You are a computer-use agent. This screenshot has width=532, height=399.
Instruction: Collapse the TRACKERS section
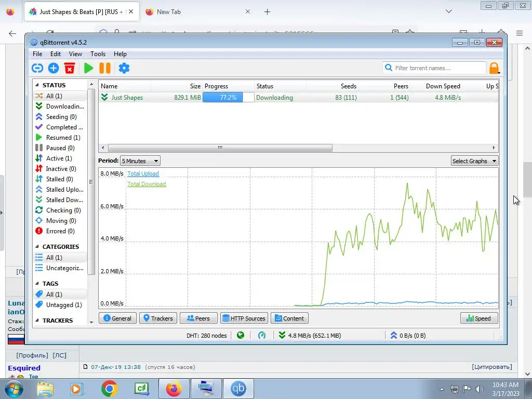click(37, 321)
